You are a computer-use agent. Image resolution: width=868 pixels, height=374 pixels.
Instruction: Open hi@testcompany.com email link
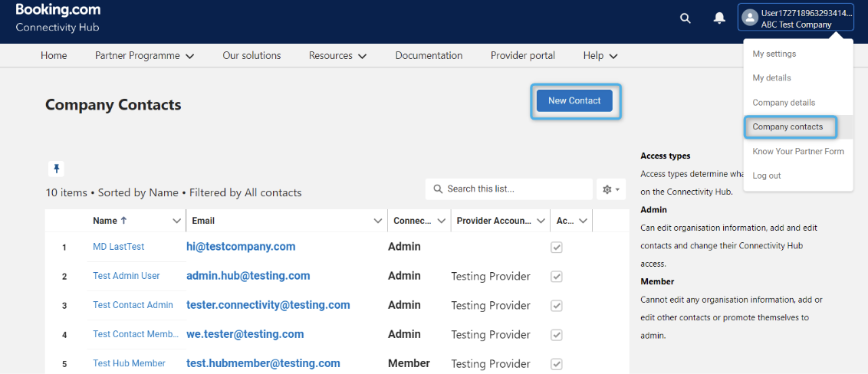point(241,247)
